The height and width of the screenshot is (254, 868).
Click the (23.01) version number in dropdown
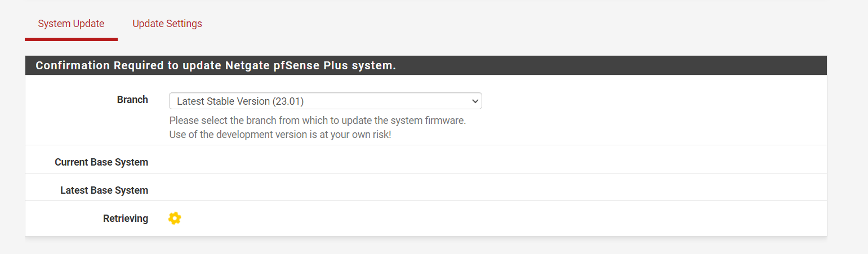pos(288,101)
